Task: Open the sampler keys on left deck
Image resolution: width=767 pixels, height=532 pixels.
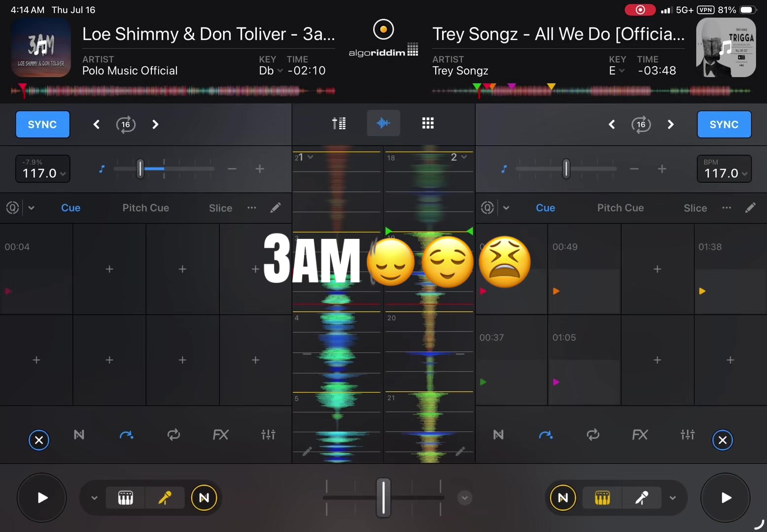Action: 126,498
